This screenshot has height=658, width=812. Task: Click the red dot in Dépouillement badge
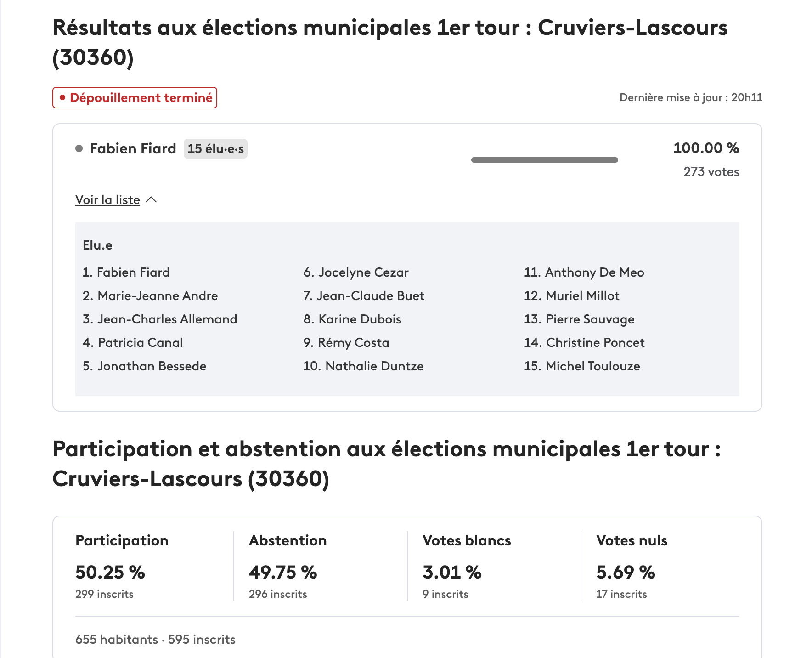point(62,97)
